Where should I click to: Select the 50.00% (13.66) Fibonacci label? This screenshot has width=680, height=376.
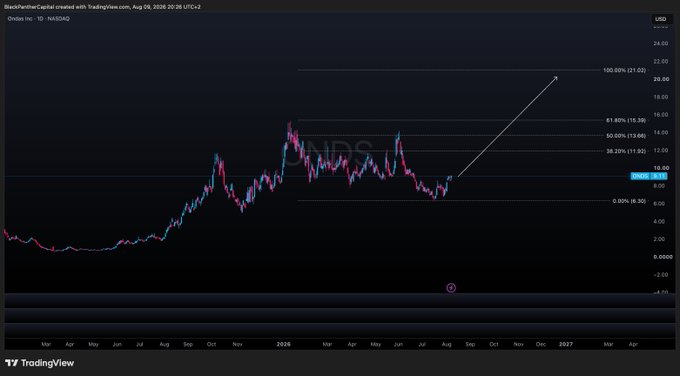pyautogui.click(x=626, y=136)
